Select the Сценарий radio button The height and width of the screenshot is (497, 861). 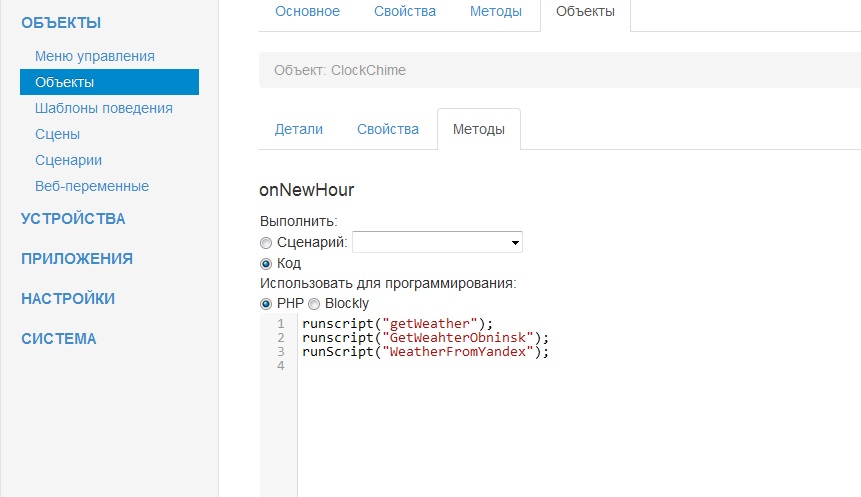pyautogui.click(x=266, y=243)
